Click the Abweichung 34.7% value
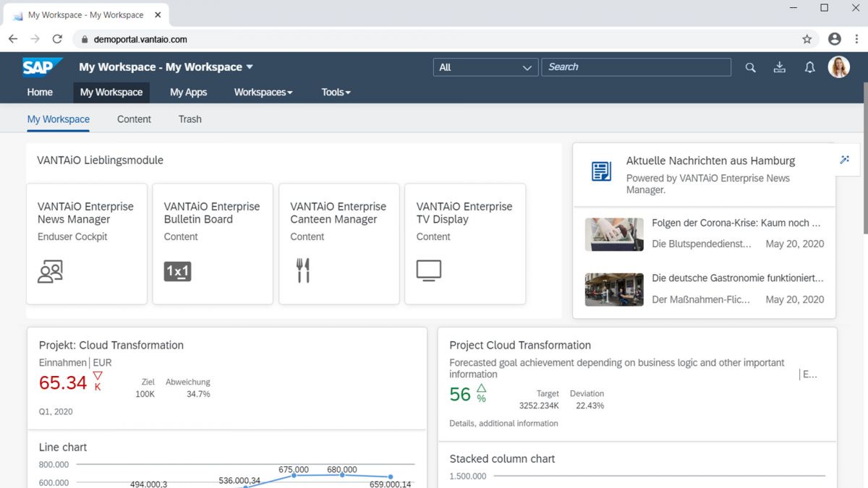The height and width of the screenshot is (488, 868). (x=198, y=395)
